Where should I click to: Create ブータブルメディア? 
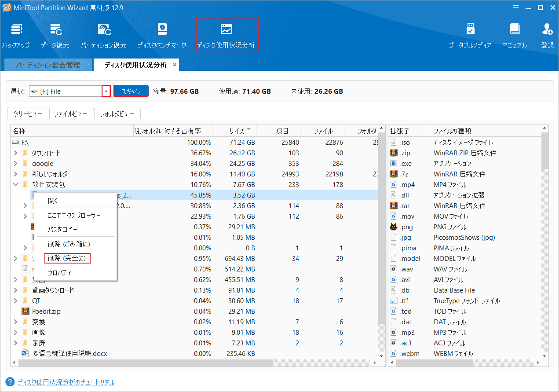pyautogui.click(x=470, y=35)
